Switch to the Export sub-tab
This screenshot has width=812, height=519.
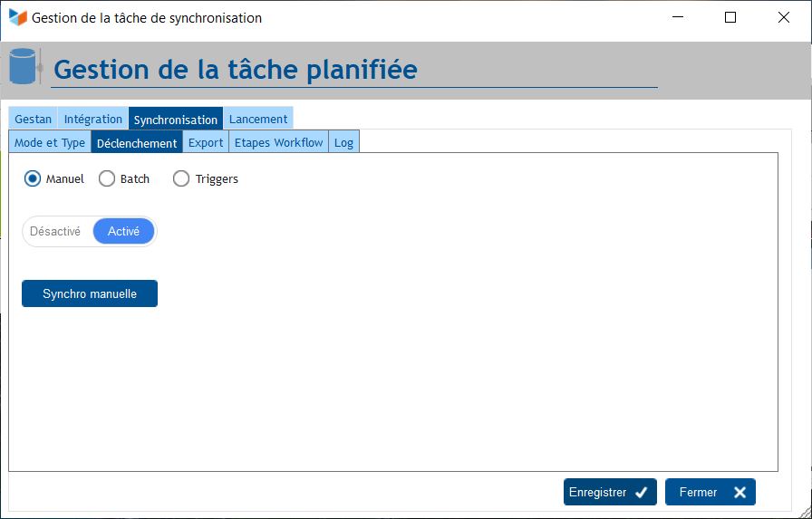[206, 142]
